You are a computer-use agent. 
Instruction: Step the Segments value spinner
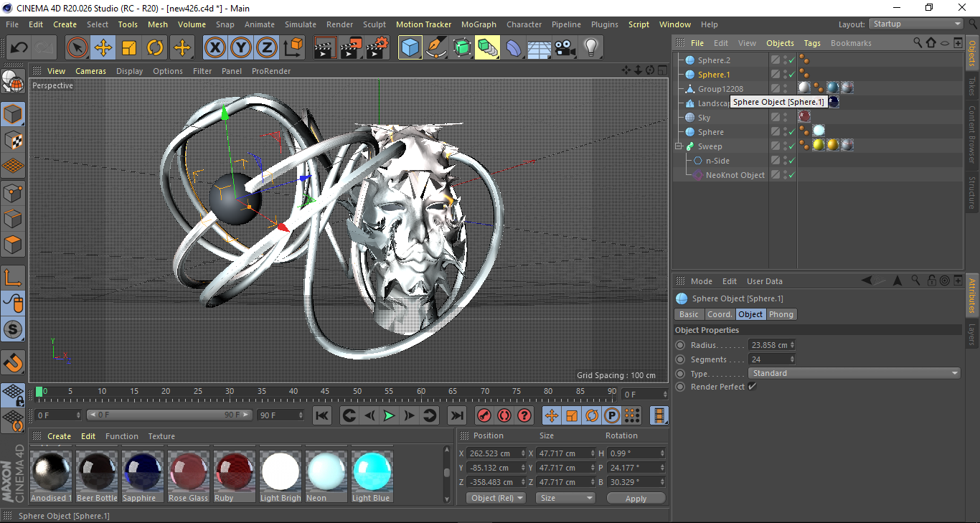tap(792, 359)
